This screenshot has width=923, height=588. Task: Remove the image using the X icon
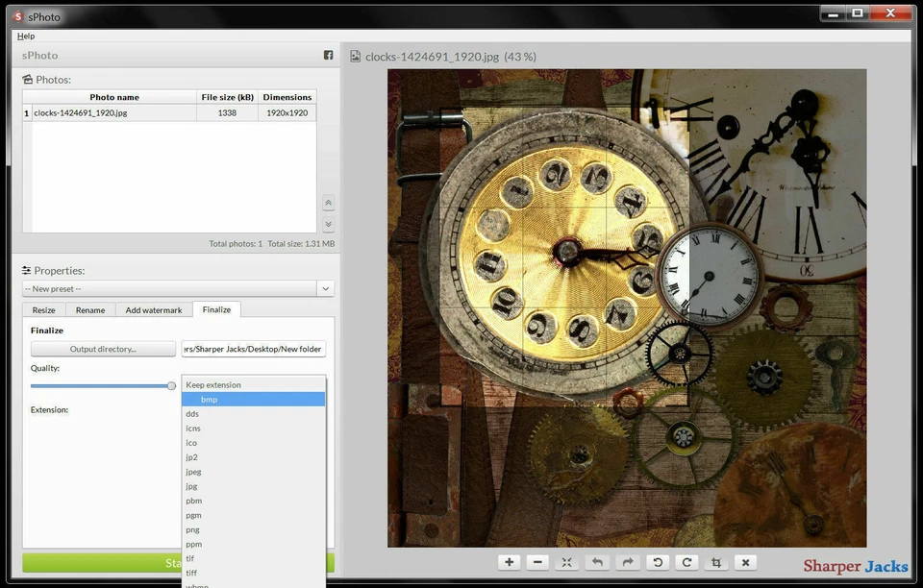[x=745, y=562]
